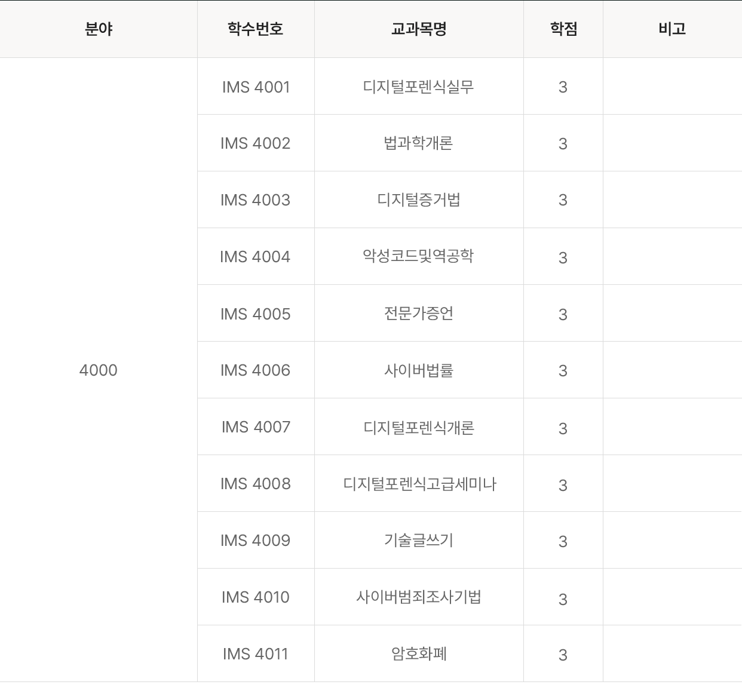The image size is (742, 700).
Task: Click the 학수번호 column header
Action: click(256, 29)
